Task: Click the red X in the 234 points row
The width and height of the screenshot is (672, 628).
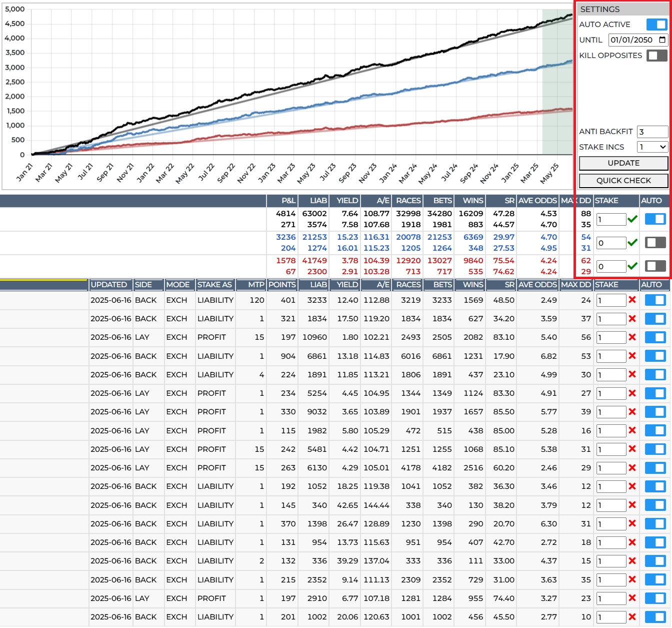Action: point(632,393)
